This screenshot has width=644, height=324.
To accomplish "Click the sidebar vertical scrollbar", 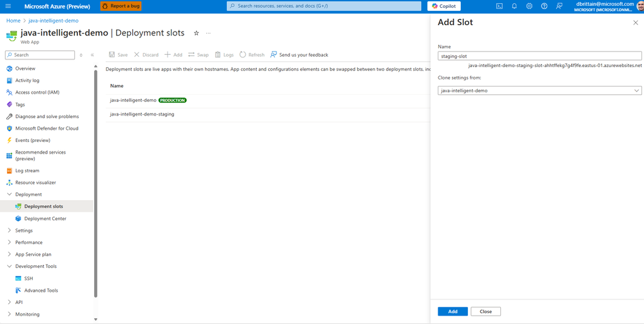I will pyautogui.click(x=95, y=183).
